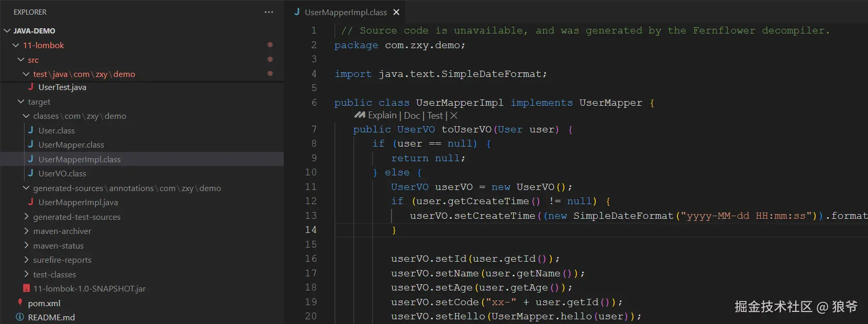Click the Fernflower decompiler comment line

pos(585,30)
